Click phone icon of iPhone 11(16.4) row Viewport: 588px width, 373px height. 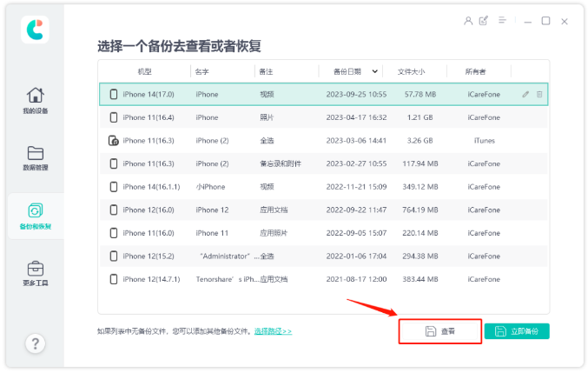pyautogui.click(x=113, y=117)
